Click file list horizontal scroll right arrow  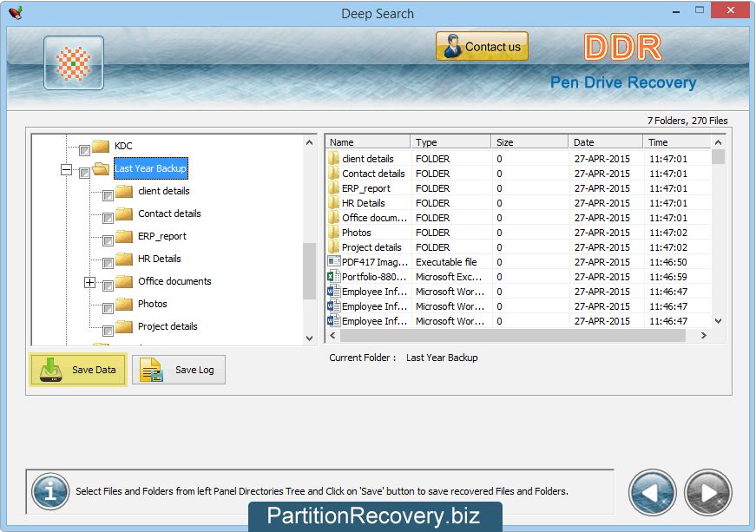pyautogui.click(x=704, y=335)
